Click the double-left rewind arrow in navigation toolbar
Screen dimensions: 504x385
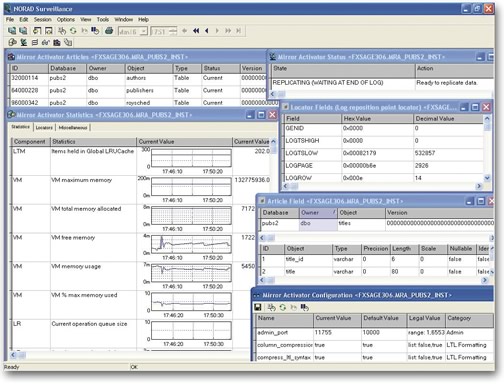coord(196,31)
